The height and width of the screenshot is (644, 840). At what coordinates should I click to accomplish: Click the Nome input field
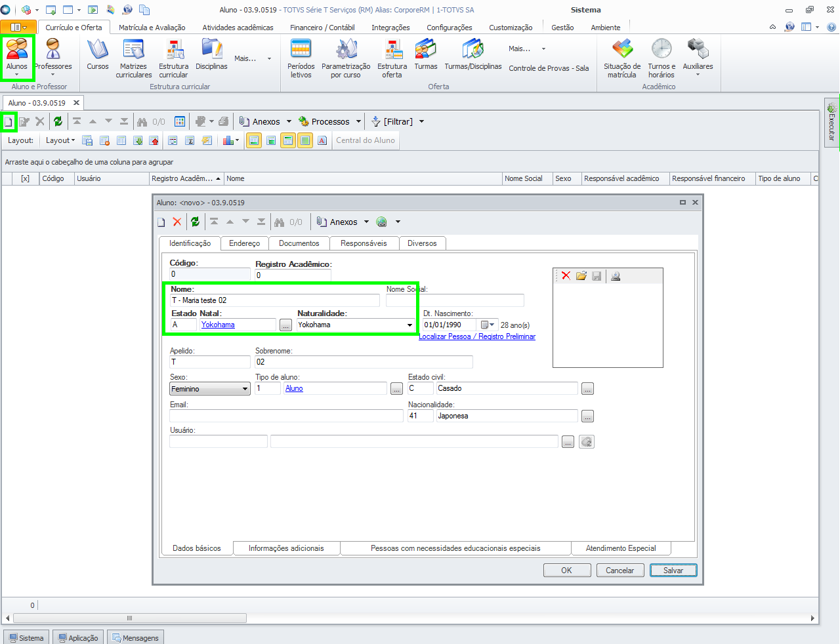[274, 300]
